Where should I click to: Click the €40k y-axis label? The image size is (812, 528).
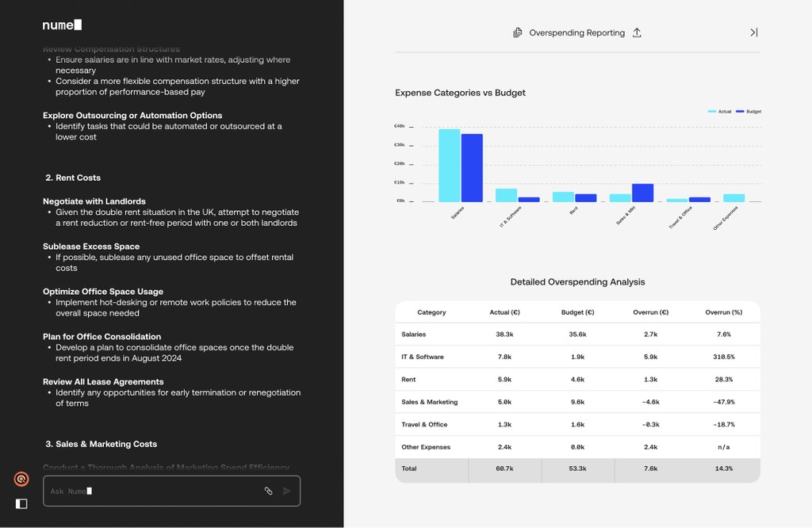pyautogui.click(x=400, y=126)
